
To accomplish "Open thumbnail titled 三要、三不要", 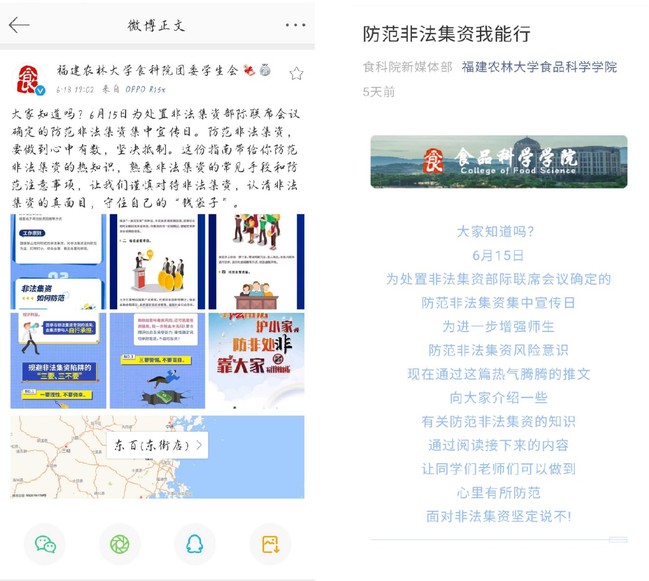I will pos(57,361).
